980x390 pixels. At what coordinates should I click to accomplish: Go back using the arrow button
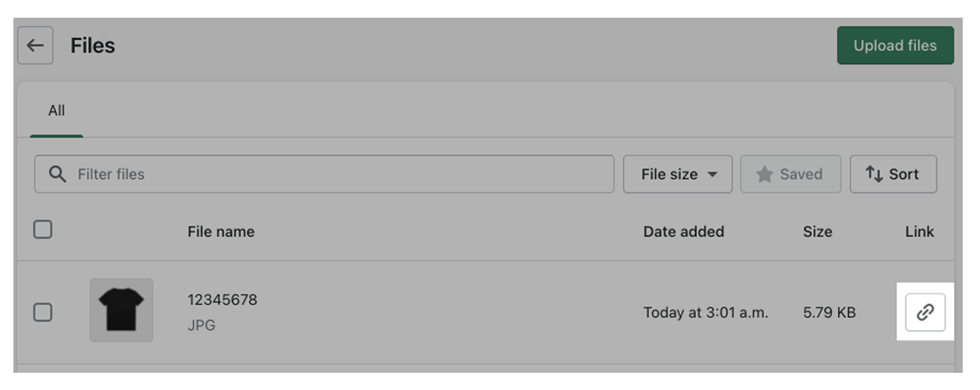point(35,45)
